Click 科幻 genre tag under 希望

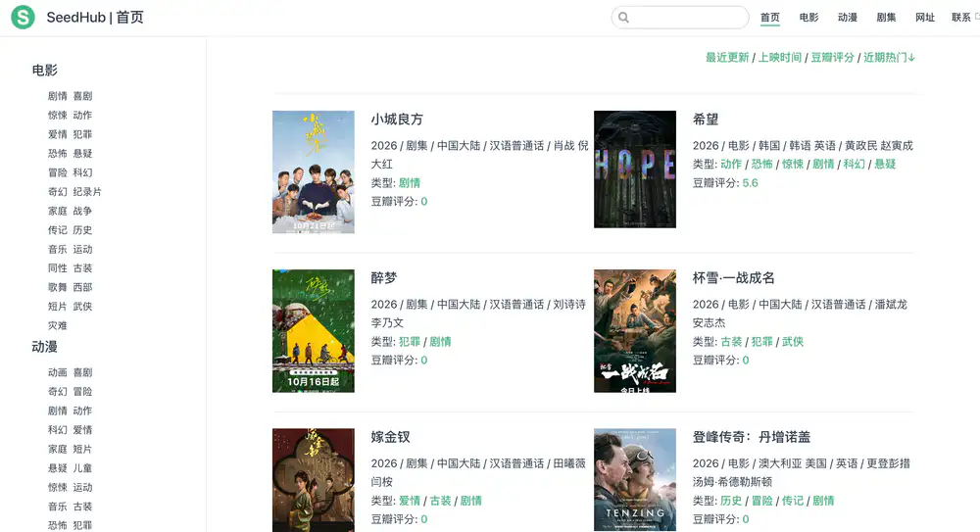pos(854,164)
